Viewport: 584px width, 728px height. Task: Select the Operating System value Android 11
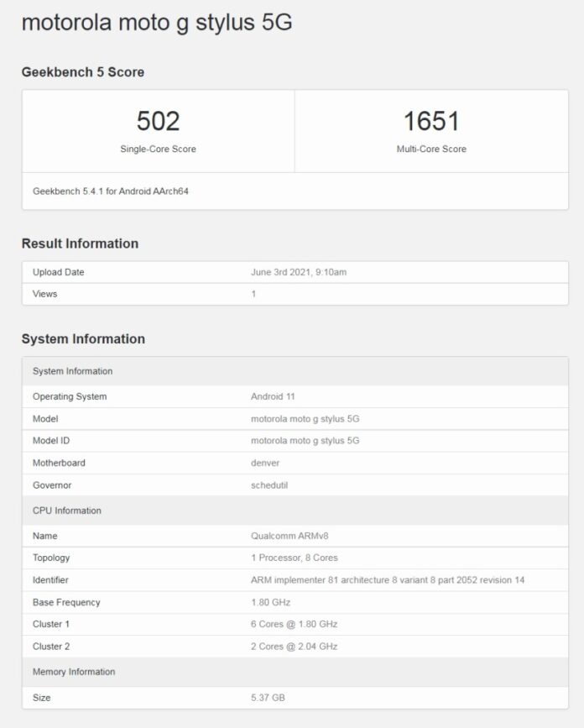coord(274,396)
